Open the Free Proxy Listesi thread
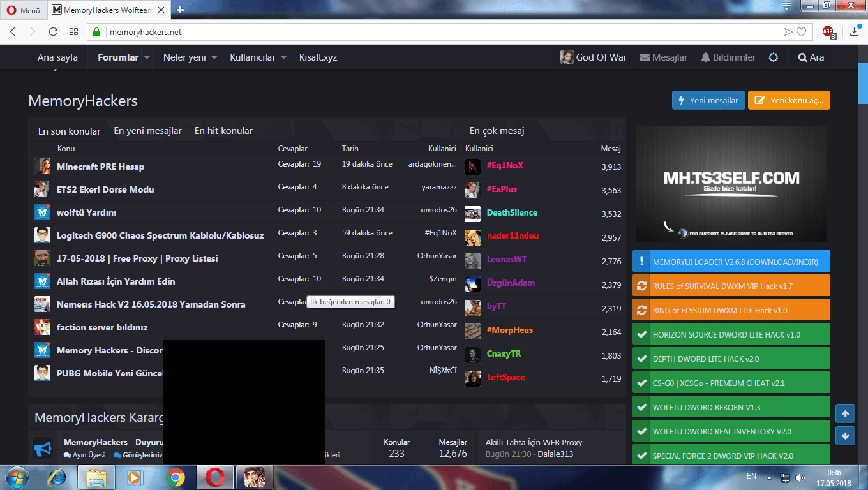 137,258
